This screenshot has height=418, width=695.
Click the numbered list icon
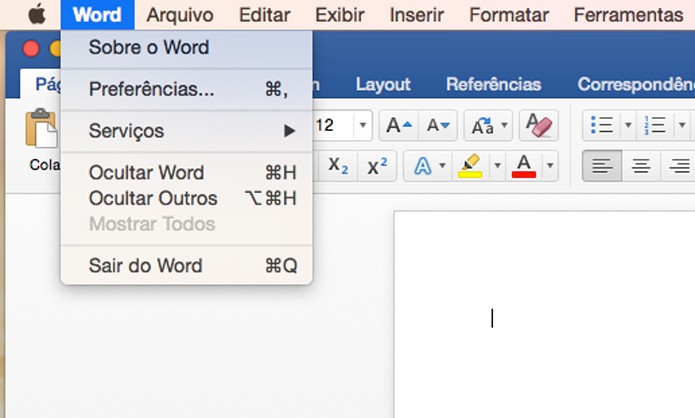(x=655, y=126)
